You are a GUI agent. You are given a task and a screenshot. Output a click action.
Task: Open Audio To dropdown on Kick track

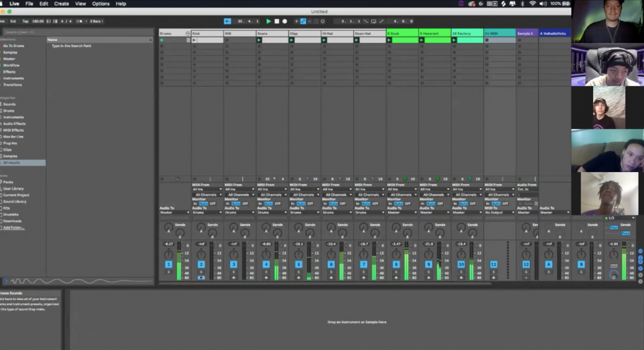(207, 212)
